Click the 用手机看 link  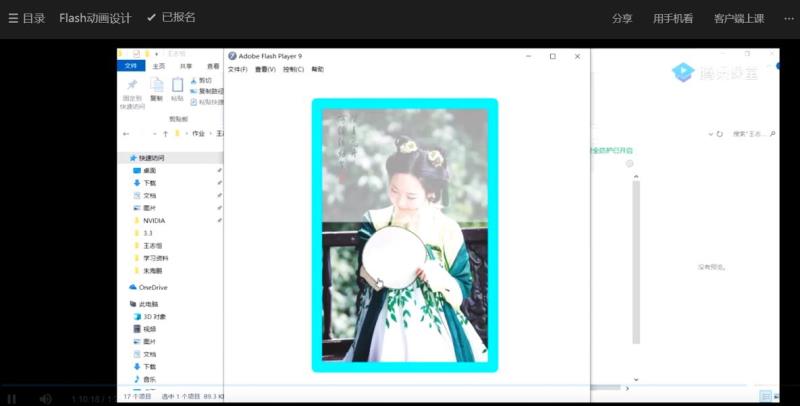(673, 18)
